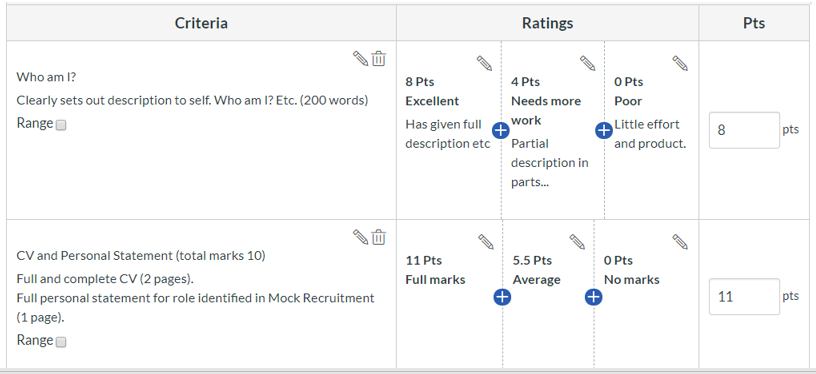Enable Range checkbox for 'Who am I?' criterion
Viewport: 816px width, 374px height.
tap(61, 125)
